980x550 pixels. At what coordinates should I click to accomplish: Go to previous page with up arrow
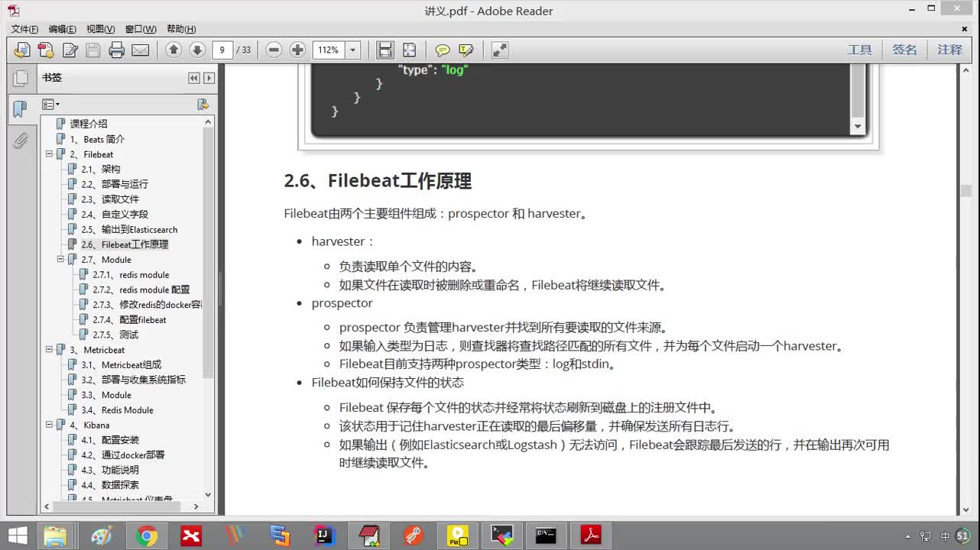174,50
